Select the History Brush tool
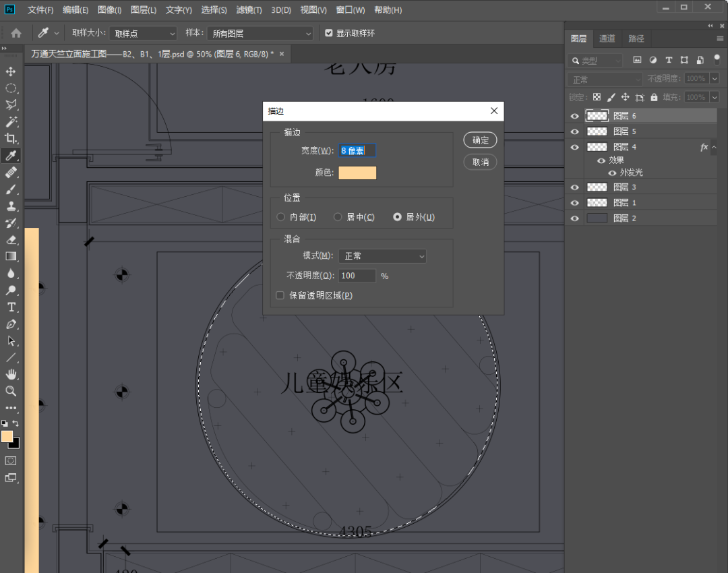This screenshot has width=728, height=573. pyautogui.click(x=11, y=223)
